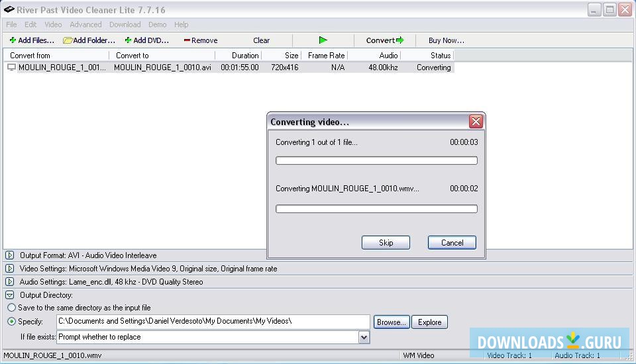Cancel the video conversion
The image size is (636, 364).
[x=452, y=242]
